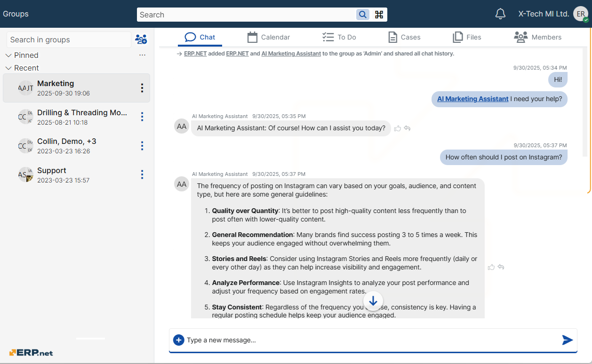Send message with the paper plane icon
592x364 pixels.
[567, 340]
